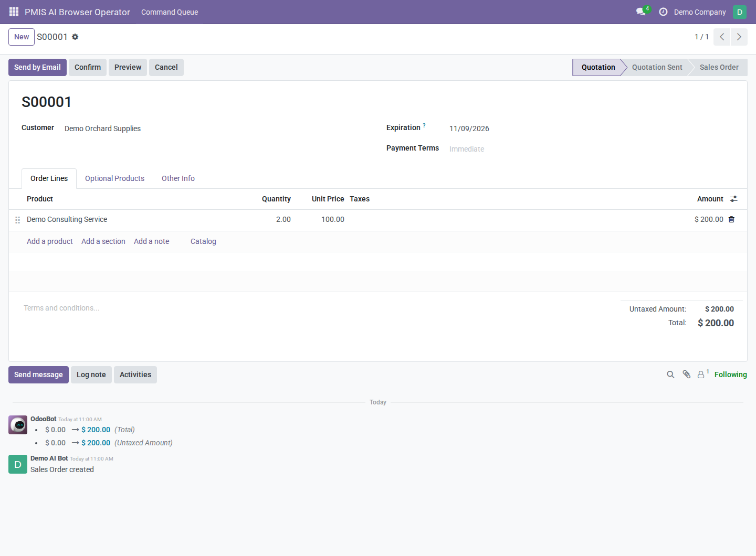
Task: Open attachments paperclip icon
Action: point(686,374)
